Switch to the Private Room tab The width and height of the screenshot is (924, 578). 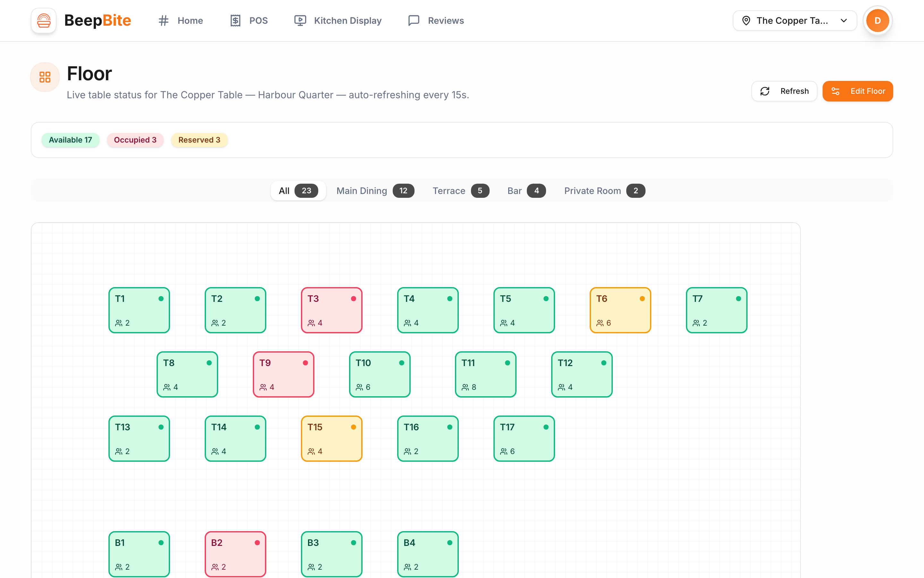coord(604,191)
